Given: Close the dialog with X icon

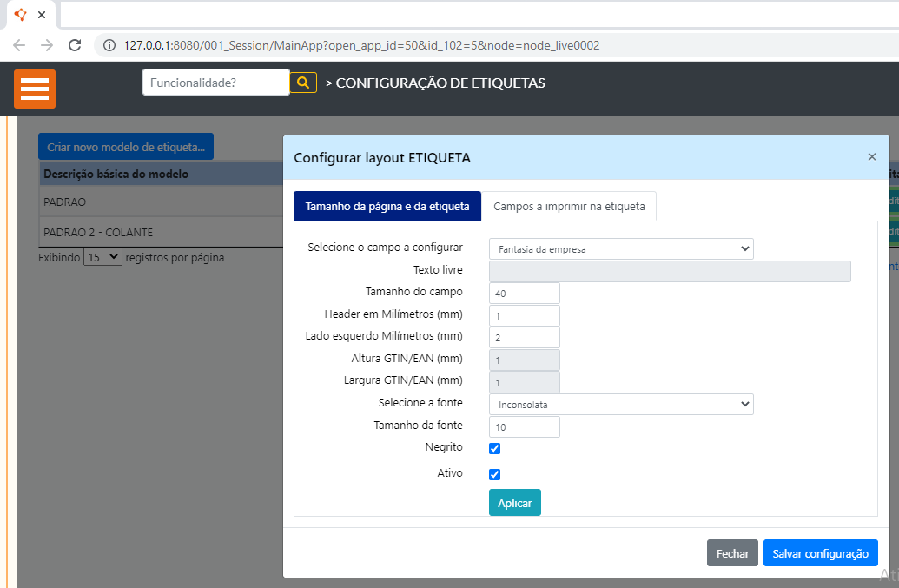Looking at the screenshot, I should (x=871, y=157).
